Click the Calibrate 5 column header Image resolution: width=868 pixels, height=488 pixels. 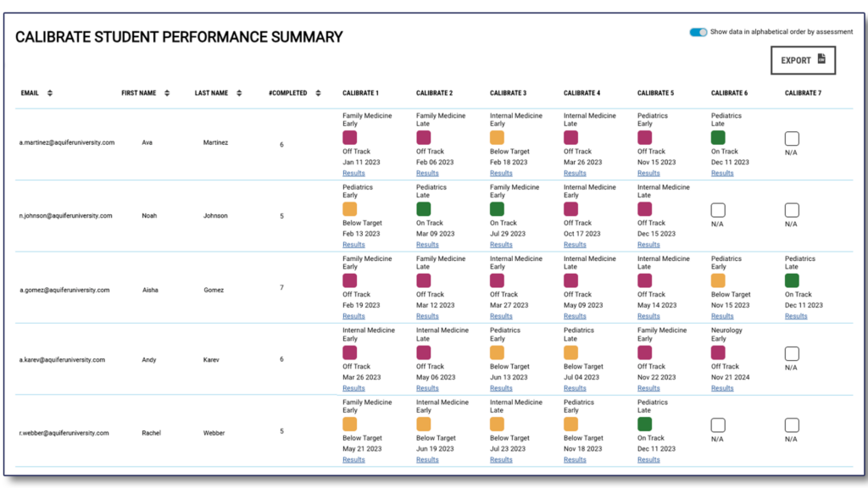[655, 93]
